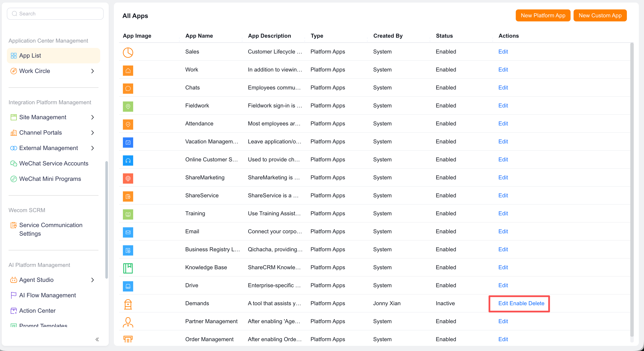Viewport: 644px width, 351px height.
Task: Click the Email envelope icon
Action: click(x=128, y=232)
